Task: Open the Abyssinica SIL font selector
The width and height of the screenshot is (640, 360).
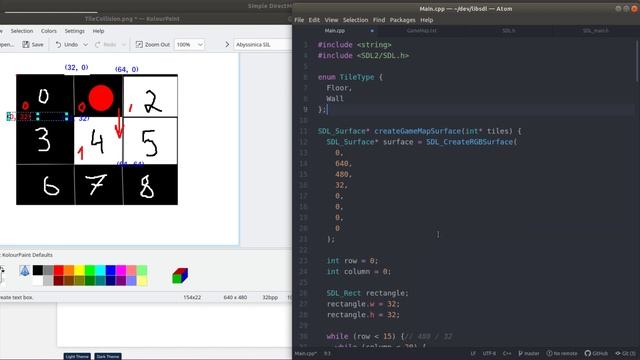Action: (262, 44)
